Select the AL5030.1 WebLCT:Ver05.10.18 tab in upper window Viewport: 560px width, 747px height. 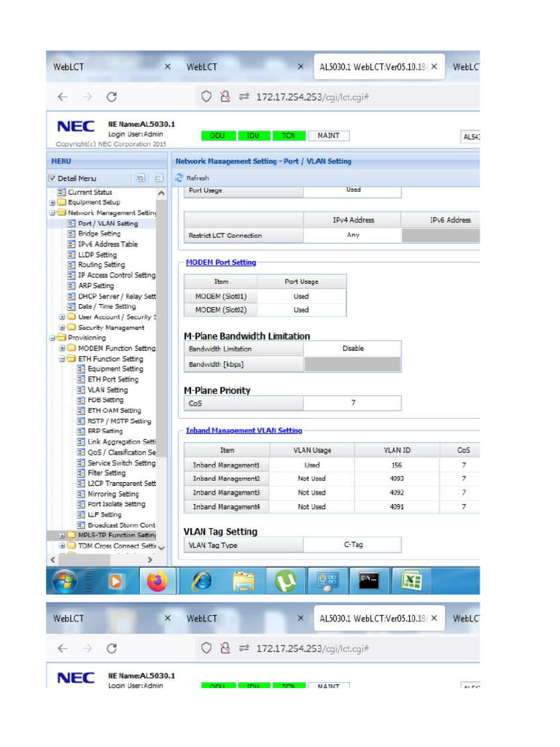379,66
